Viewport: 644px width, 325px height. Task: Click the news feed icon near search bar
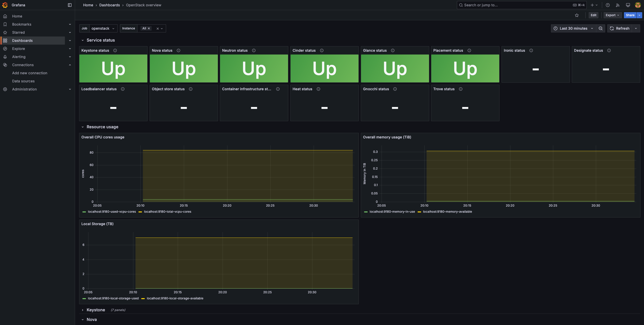pyautogui.click(x=618, y=5)
